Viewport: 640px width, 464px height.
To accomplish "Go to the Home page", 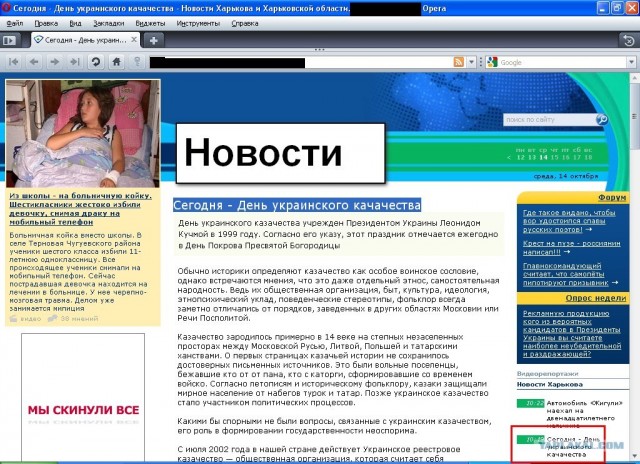I will pyautogui.click(x=116, y=62).
